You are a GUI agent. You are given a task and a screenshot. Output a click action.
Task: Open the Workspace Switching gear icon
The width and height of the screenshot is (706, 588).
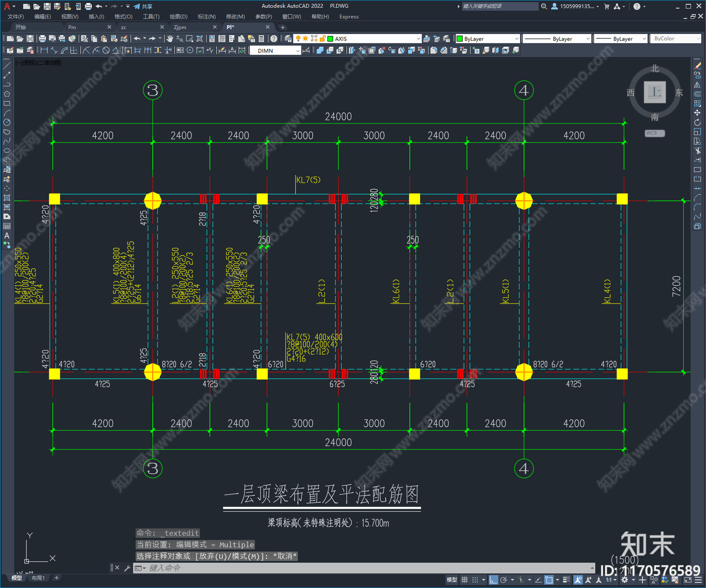tap(625, 580)
